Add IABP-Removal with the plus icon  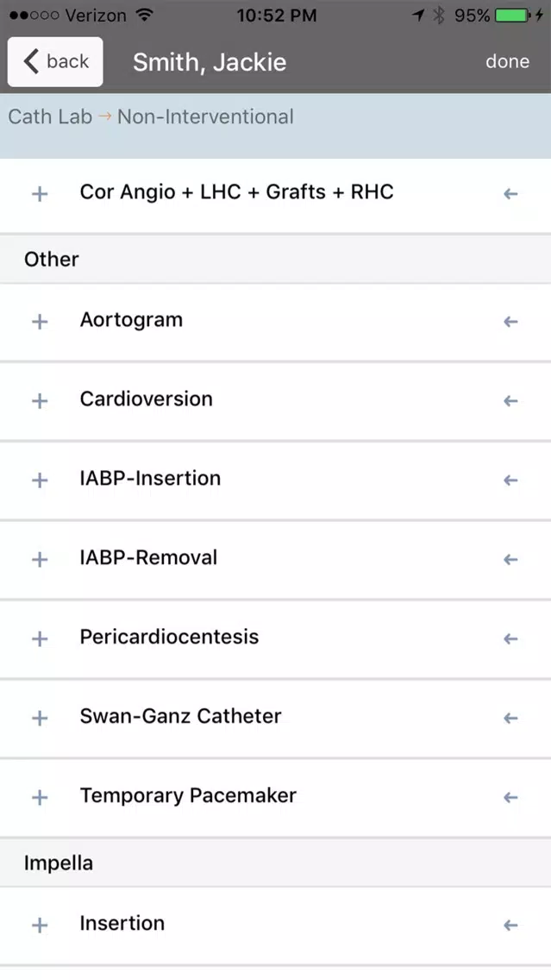click(40, 559)
